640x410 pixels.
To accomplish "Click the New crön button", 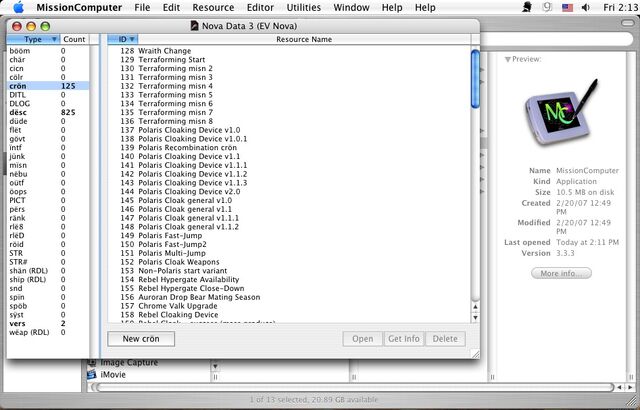I will (x=141, y=339).
